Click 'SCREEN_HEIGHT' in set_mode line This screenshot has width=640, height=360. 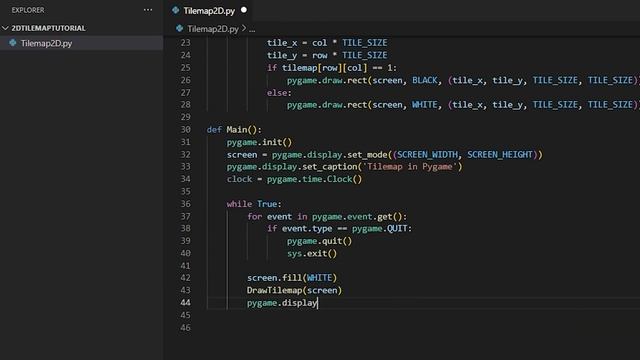tap(500, 155)
